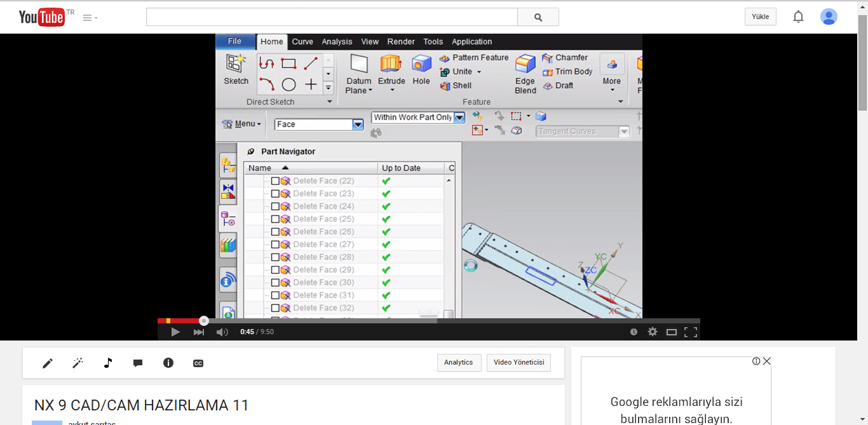Select the Profile curve sketch tool
Viewport: 868px width, 425px height.
pyautogui.click(x=267, y=63)
